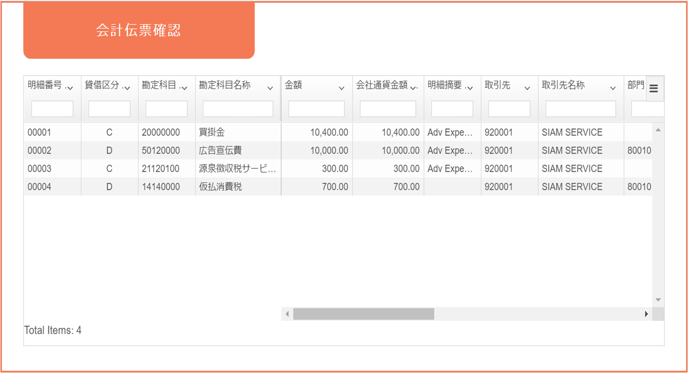
Task: Click the 勘定科目名称 filter input
Action: click(x=238, y=109)
